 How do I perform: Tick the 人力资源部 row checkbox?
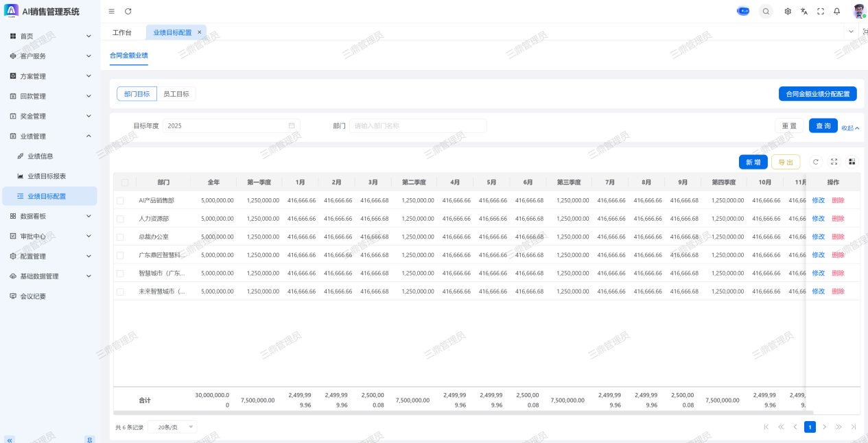tap(120, 219)
